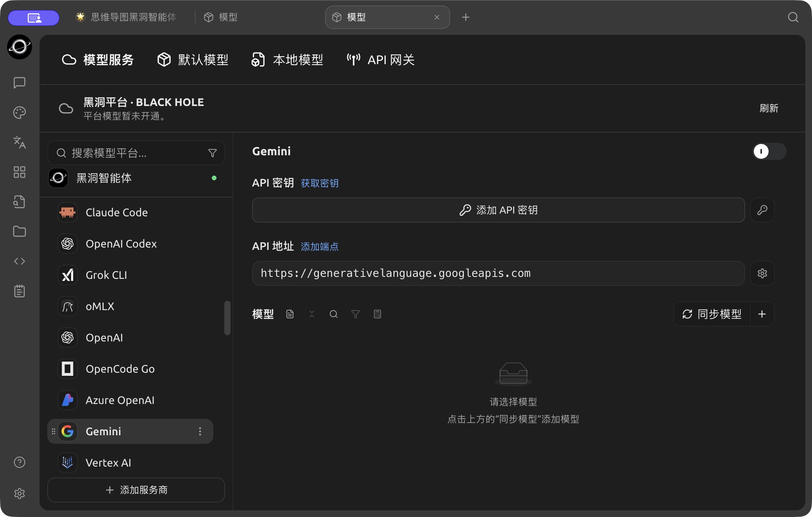
Task: Click the filter funnel in models toolbar
Action: pyautogui.click(x=356, y=314)
